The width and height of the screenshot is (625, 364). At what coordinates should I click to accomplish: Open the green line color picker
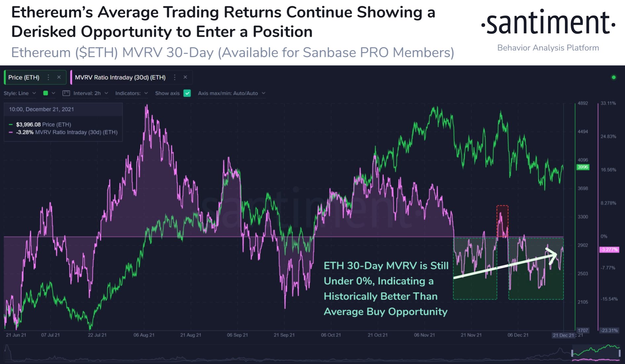(49, 93)
